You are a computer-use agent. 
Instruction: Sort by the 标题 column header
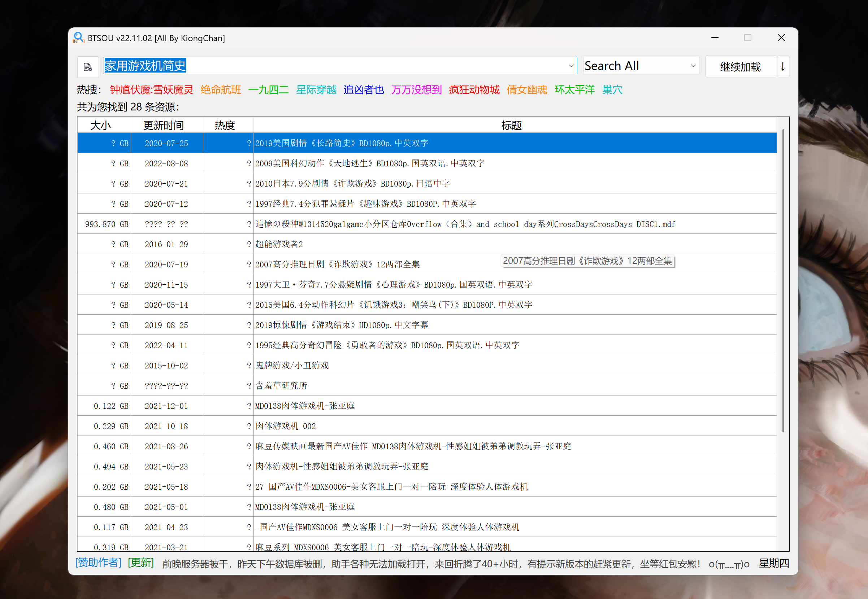pyautogui.click(x=515, y=125)
